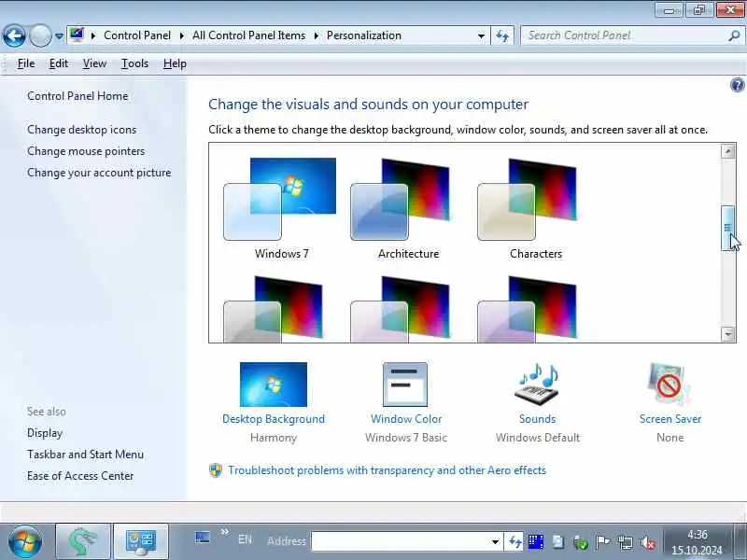This screenshot has height=560, width=747.
Task: Click the Personalization breadcrumb
Action: point(364,35)
